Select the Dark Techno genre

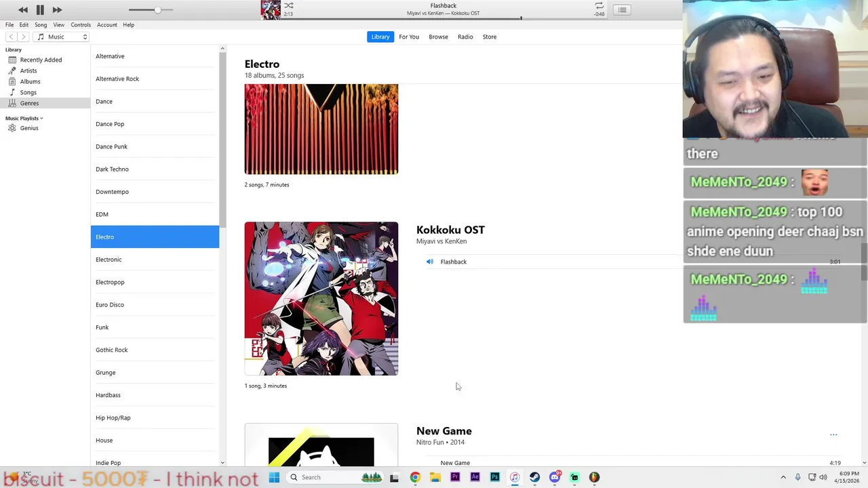155,169
